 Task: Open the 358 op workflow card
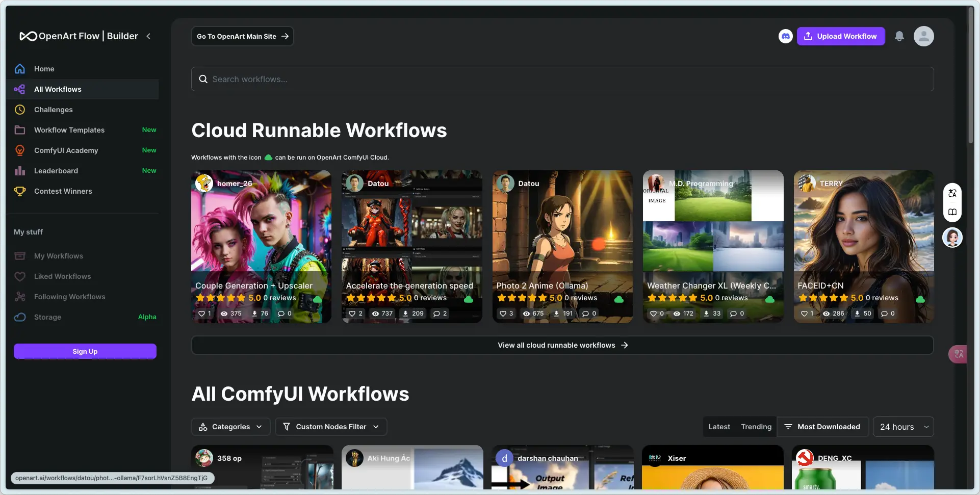[262, 467]
